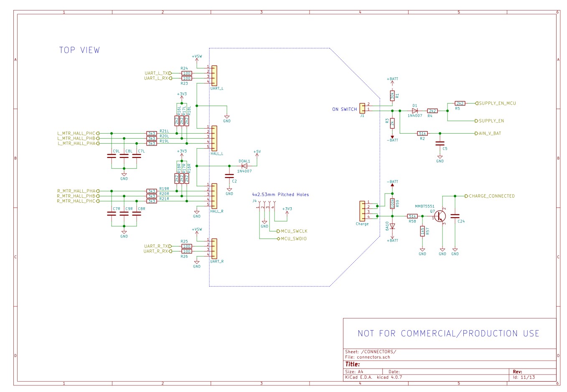Click the 3k3 resistor on L_MTR_HALL_PHC line
Viewport: 567px width, 392px height.
[x=152, y=133]
